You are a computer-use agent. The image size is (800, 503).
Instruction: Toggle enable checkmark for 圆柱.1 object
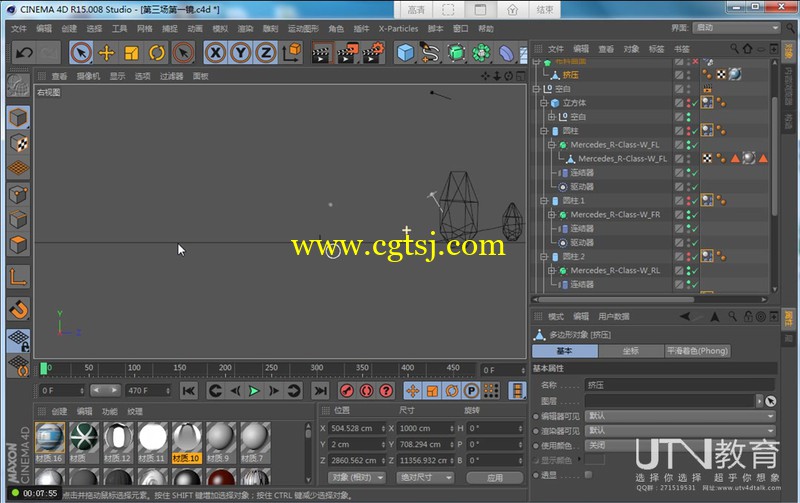[x=693, y=200]
